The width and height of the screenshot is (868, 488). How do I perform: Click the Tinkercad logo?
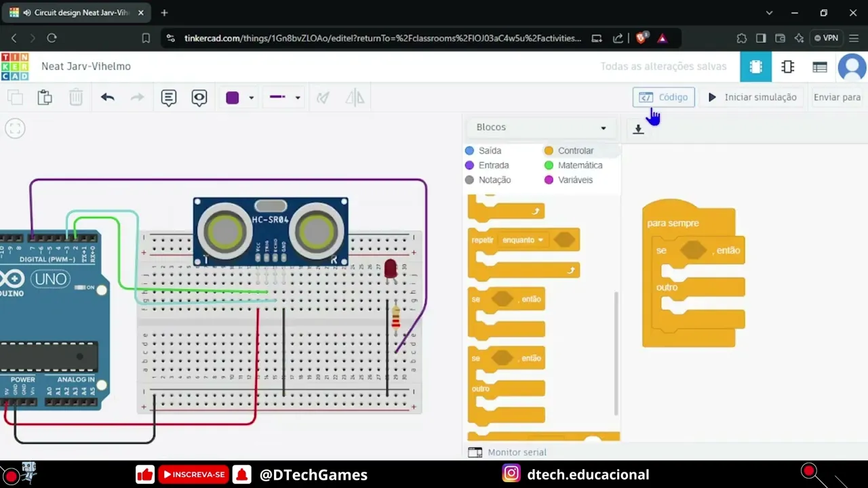15,66
